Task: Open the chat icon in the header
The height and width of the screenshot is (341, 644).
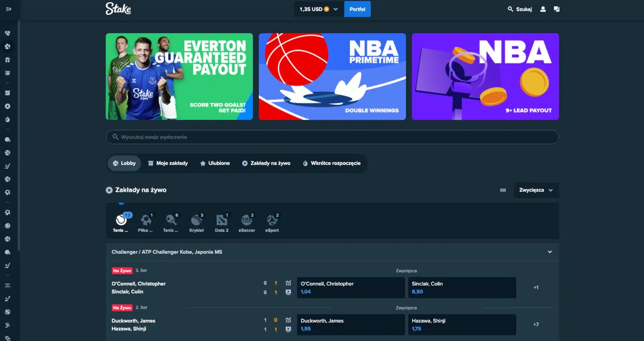Action: point(556,9)
